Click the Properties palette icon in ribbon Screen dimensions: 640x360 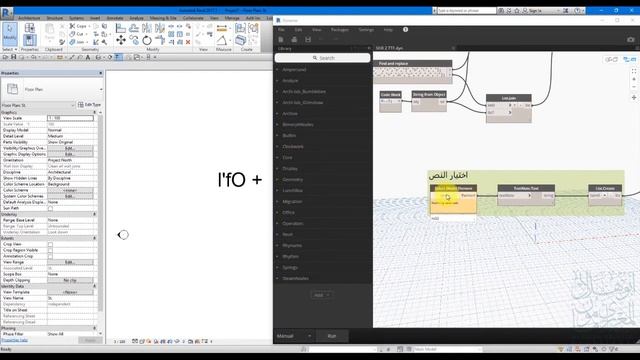pyautogui.click(x=29, y=40)
